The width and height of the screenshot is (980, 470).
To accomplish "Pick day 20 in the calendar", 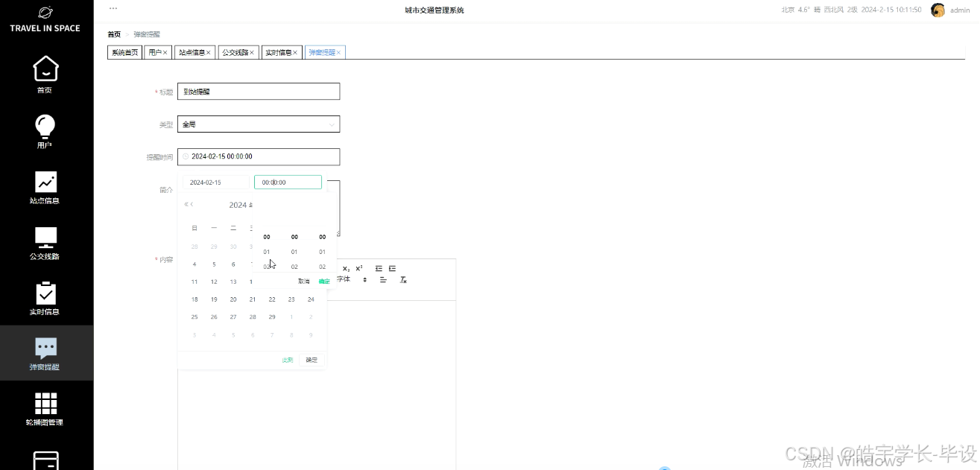I will click(233, 299).
